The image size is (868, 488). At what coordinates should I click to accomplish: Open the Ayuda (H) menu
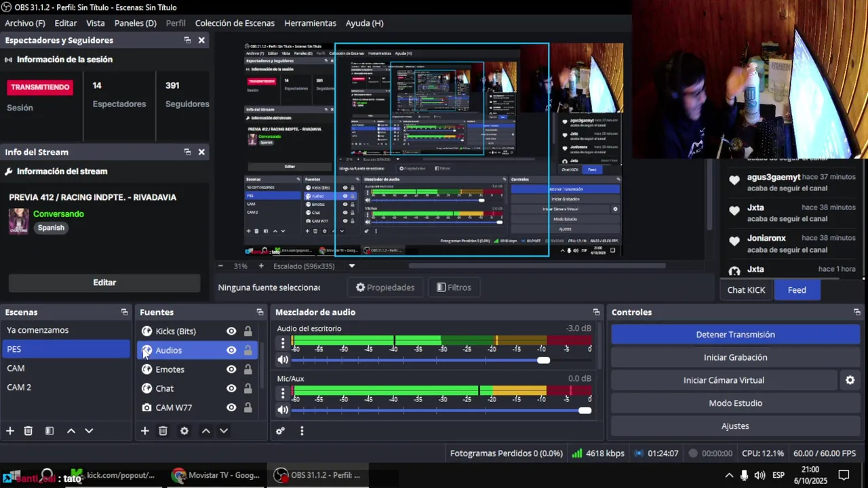point(365,23)
